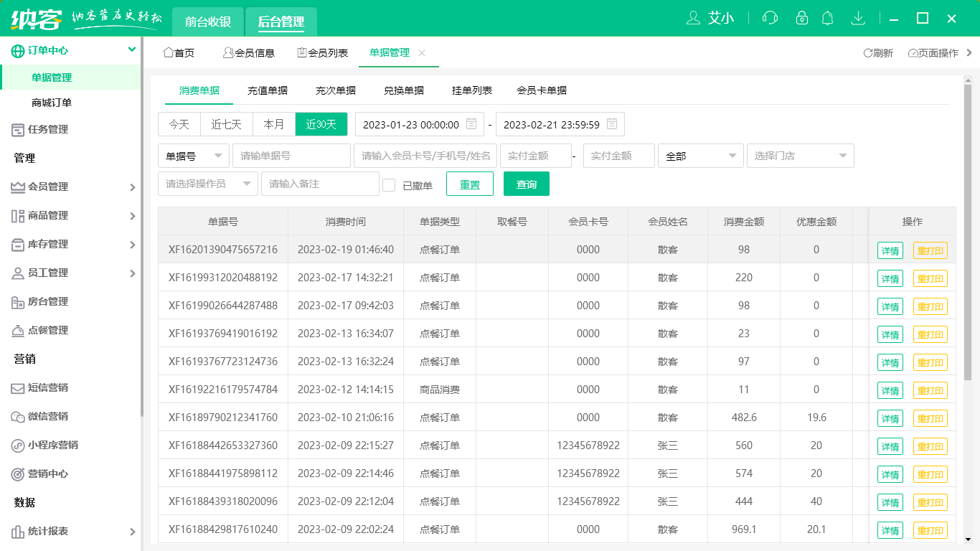Click the refresh icon labeled 刷新

point(878,53)
